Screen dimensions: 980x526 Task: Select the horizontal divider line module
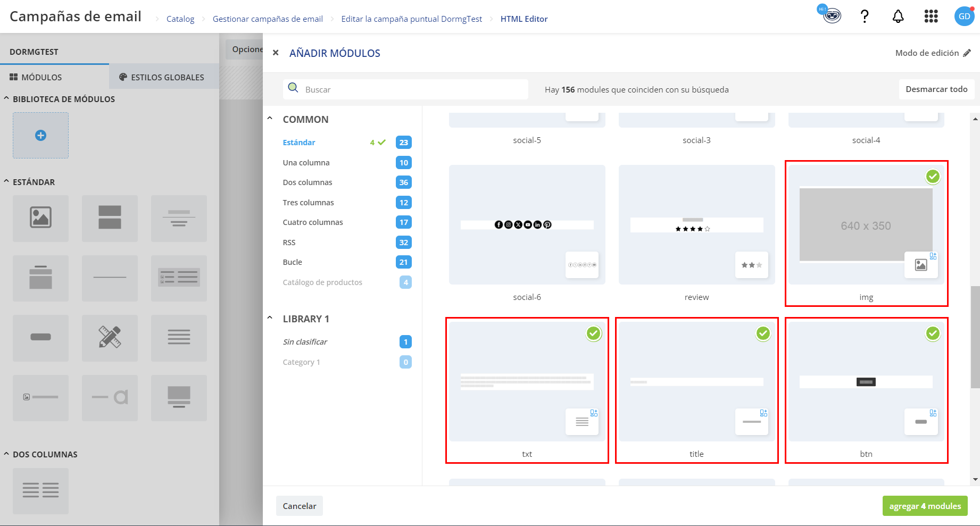click(x=110, y=278)
